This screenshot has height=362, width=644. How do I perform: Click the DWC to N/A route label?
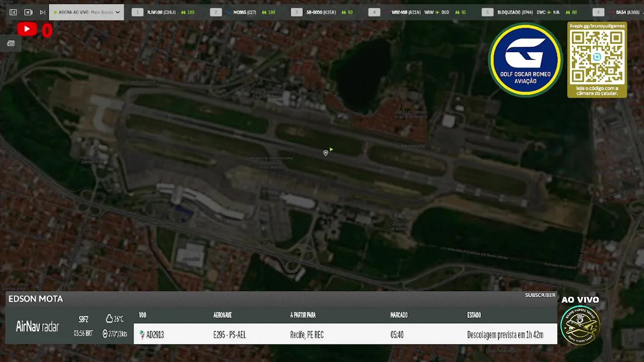pos(548,12)
